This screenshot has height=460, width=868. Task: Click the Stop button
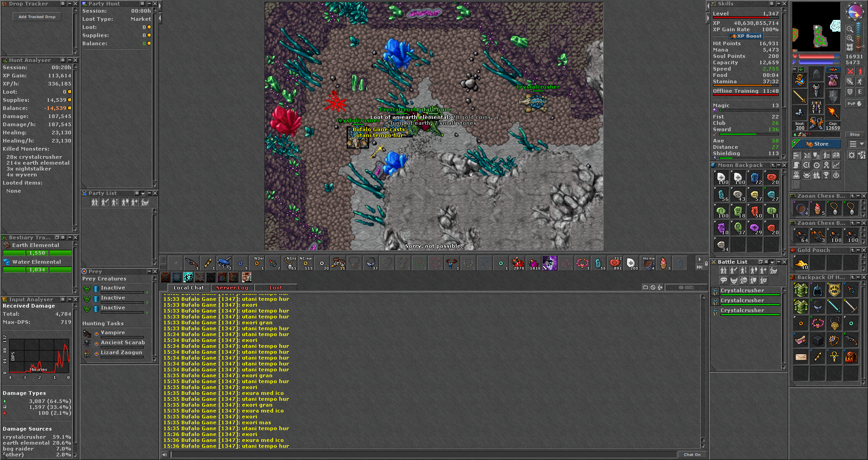(x=854, y=134)
